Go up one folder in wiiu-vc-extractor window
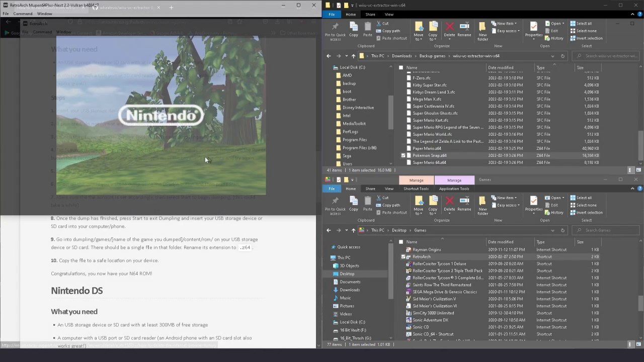Screen dimensions: 644x362 click(353, 56)
